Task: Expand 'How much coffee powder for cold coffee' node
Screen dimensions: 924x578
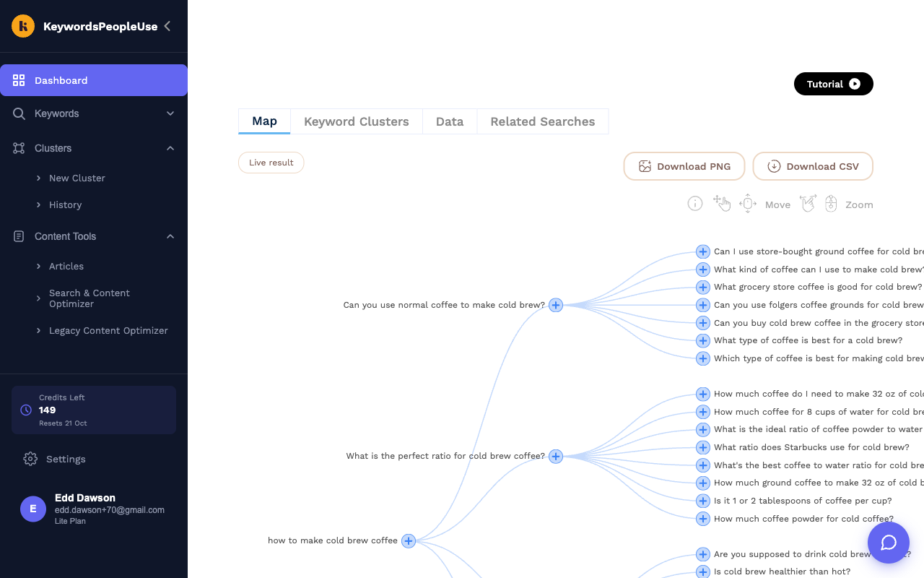Action: pos(703,519)
